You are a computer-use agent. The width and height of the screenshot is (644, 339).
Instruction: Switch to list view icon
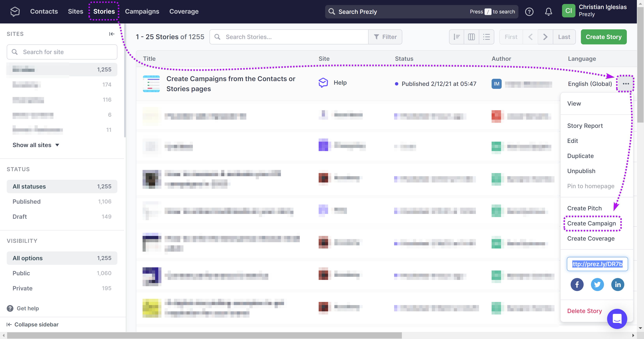(x=487, y=37)
